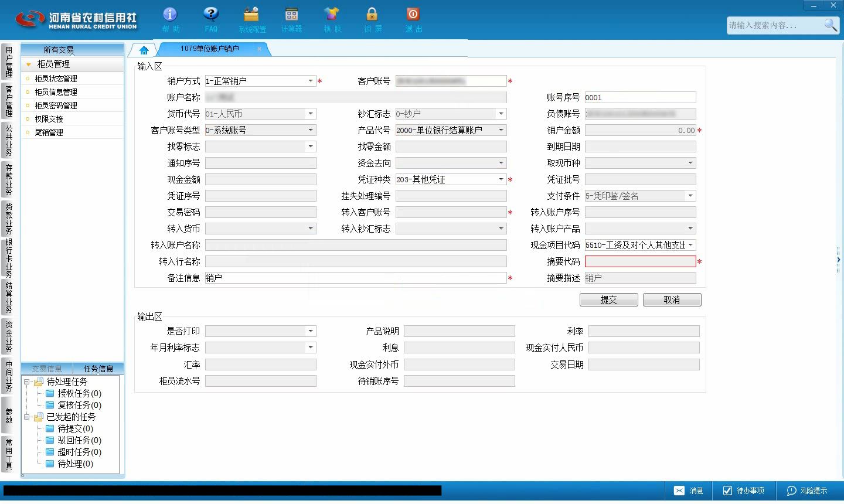Open the 公共业务 side tab

click(9, 140)
